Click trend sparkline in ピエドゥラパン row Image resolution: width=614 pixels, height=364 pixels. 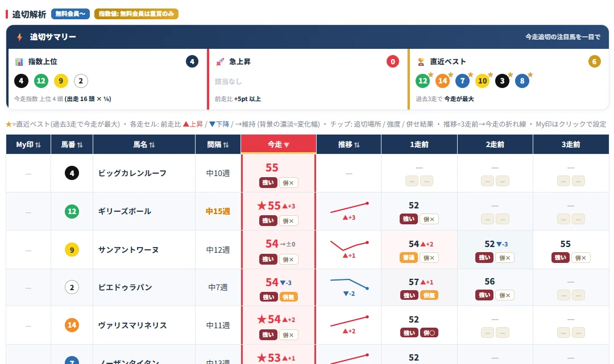click(x=349, y=284)
